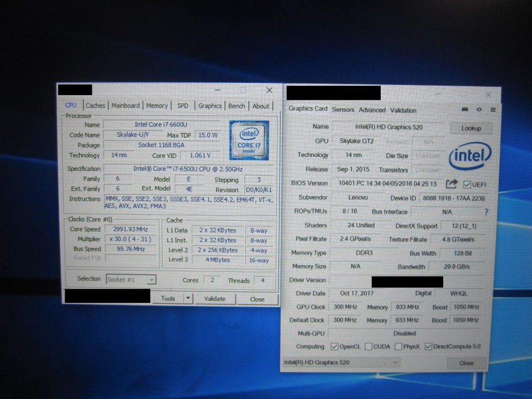Switch to the Caches tab
The height and width of the screenshot is (399, 532).
(96, 105)
